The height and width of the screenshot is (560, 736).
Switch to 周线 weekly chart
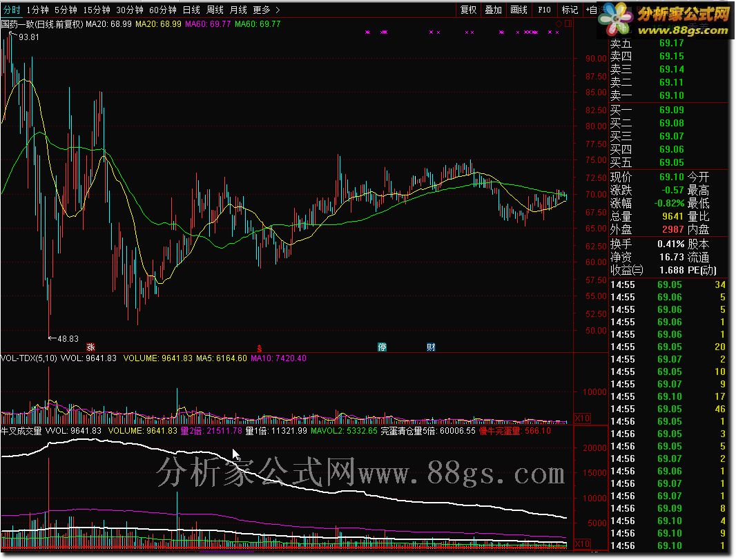click(215, 10)
